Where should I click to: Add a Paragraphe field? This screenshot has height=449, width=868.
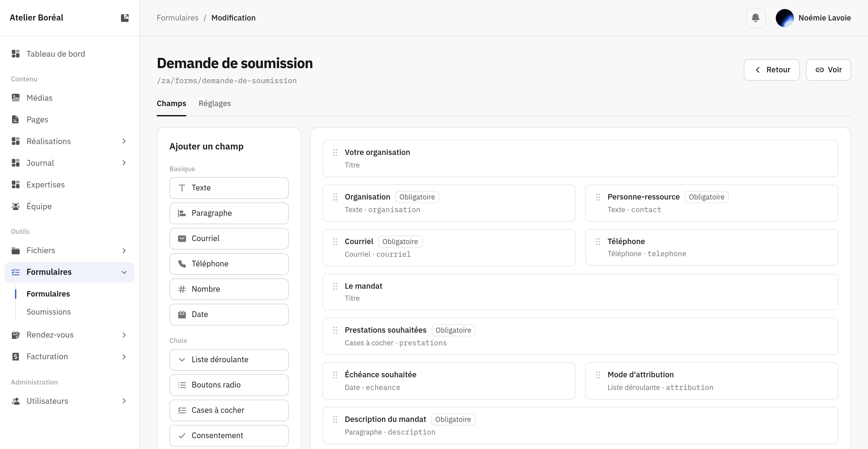tap(229, 213)
